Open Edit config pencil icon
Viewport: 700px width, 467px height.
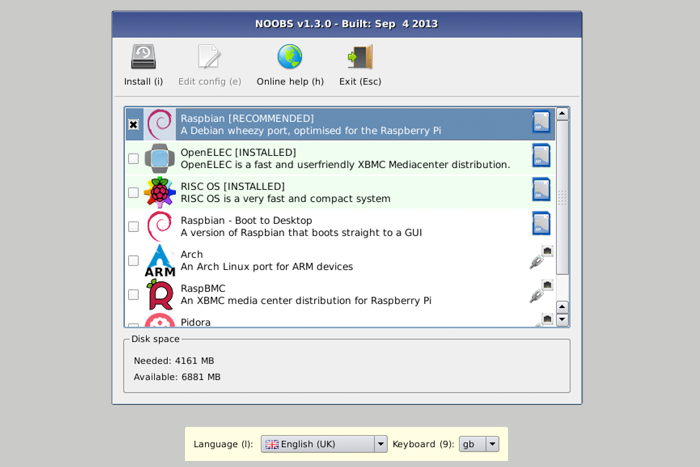click(x=209, y=57)
